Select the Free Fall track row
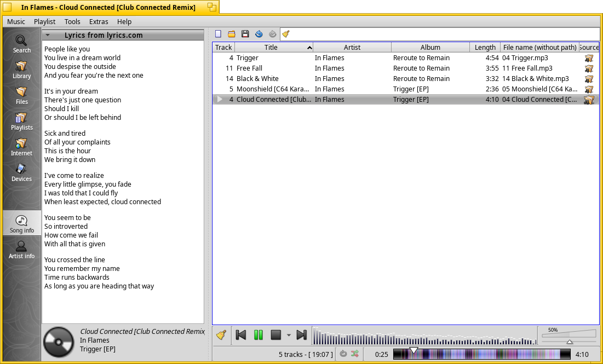The height and width of the screenshot is (364, 603). point(406,68)
